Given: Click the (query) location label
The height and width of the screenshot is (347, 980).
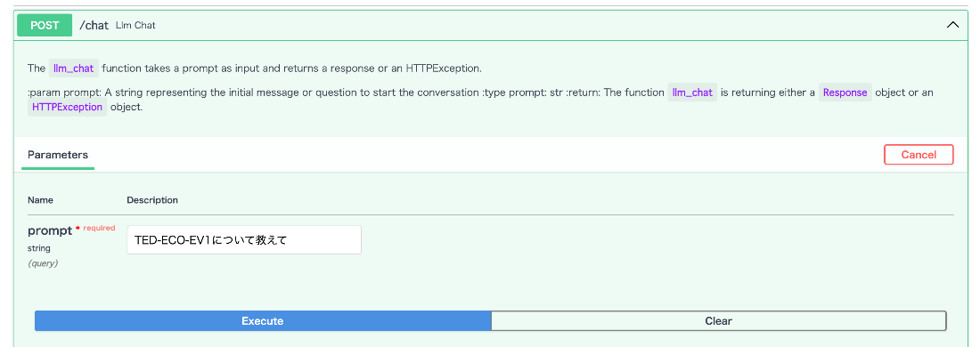Looking at the screenshot, I should coord(43,263).
